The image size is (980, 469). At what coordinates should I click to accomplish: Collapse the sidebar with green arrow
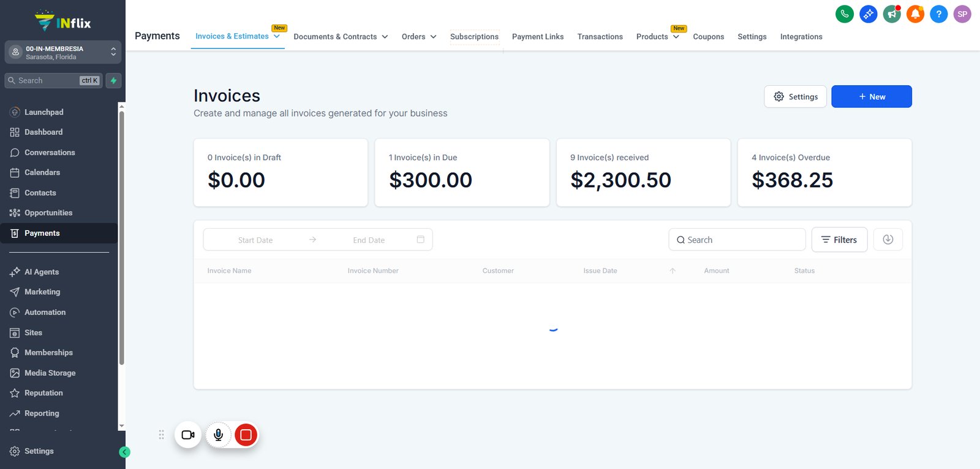124,452
